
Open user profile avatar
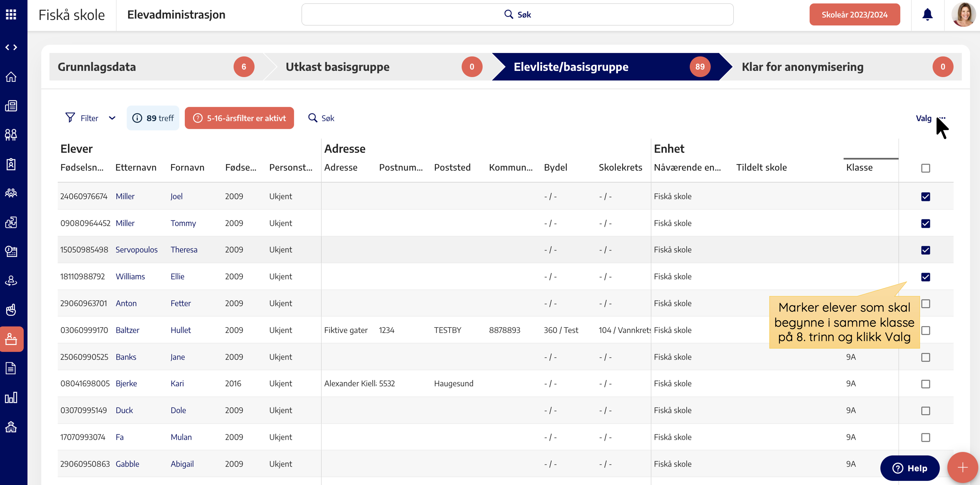[963, 14]
